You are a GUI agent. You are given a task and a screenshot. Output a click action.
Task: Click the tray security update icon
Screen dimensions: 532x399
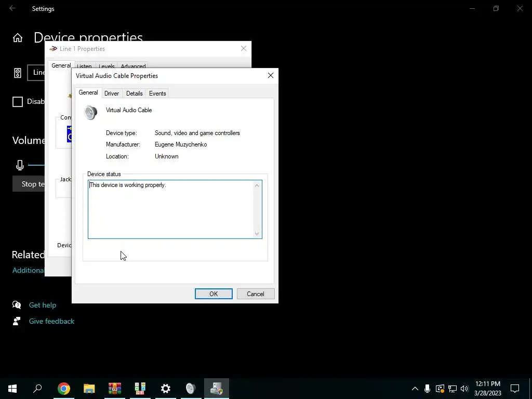pos(440,389)
